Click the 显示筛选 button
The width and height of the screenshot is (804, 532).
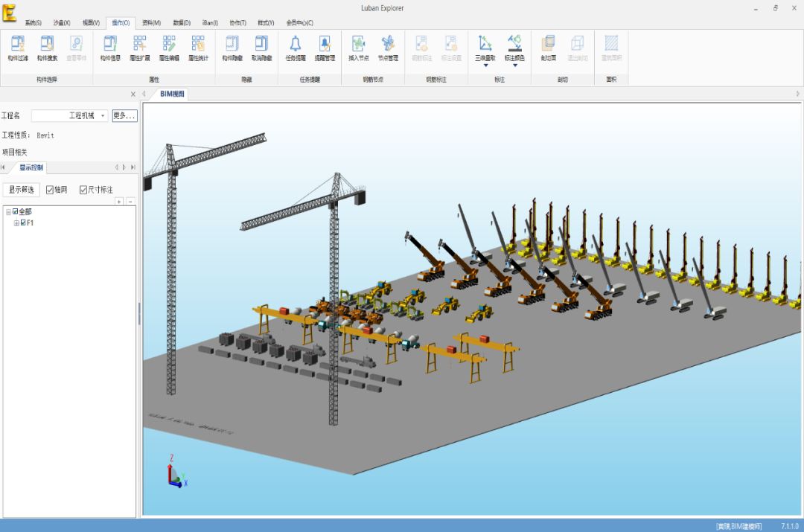pyautogui.click(x=21, y=190)
